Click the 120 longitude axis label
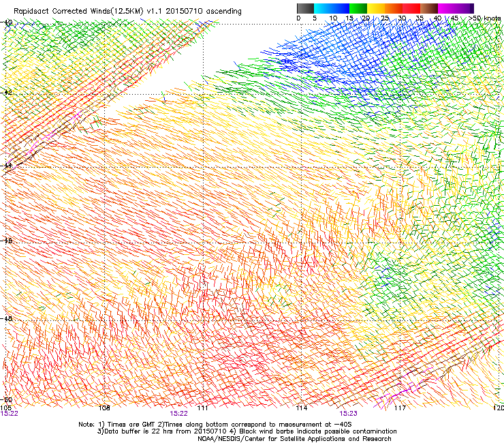Screen dimensions: 504x443 tap(499, 408)
